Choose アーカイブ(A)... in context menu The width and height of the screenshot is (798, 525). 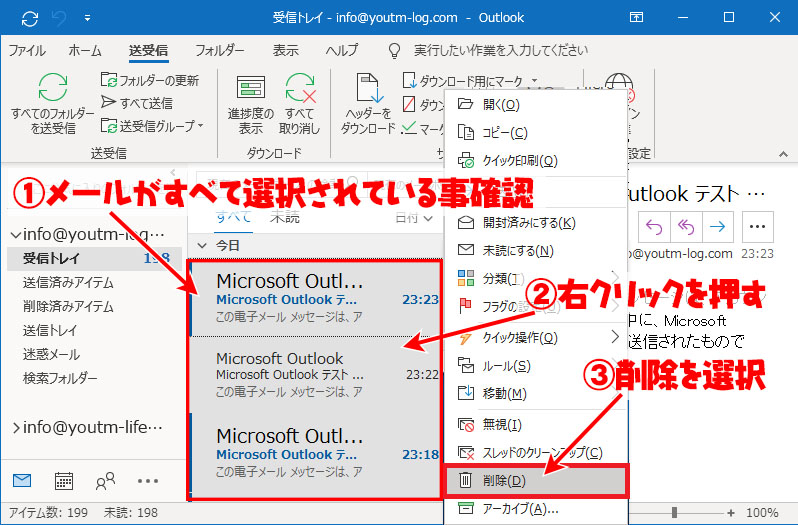[535, 509]
